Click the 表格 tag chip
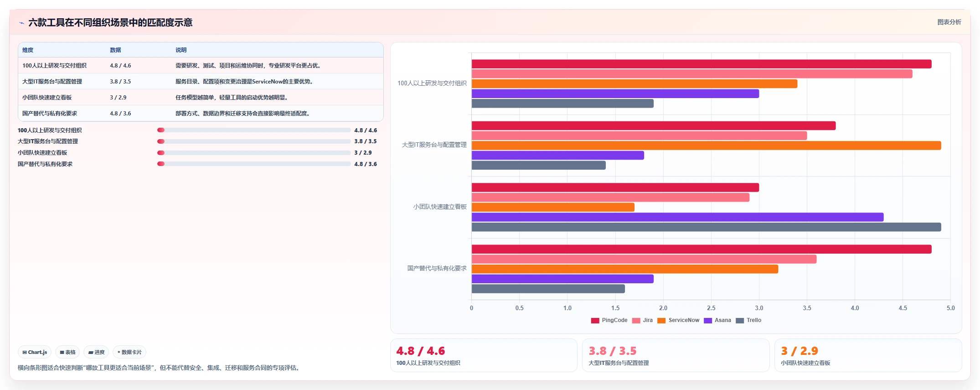This screenshot has width=980, height=390. (x=67, y=352)
